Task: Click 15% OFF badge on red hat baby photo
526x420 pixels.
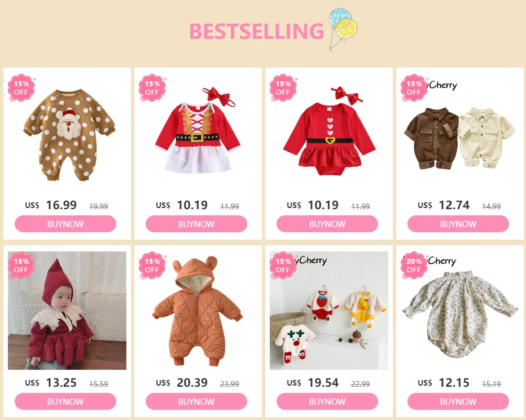Action: 21,266
